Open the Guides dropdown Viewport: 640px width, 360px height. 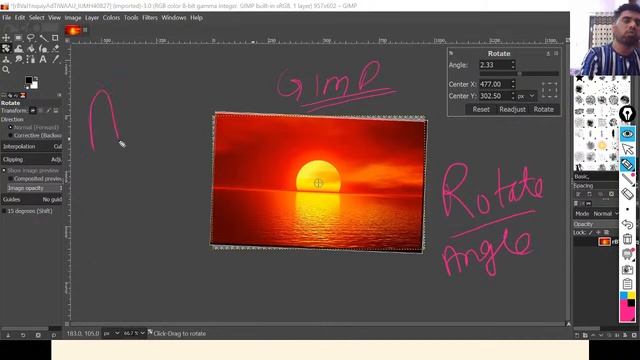click(x=32, y=200)
